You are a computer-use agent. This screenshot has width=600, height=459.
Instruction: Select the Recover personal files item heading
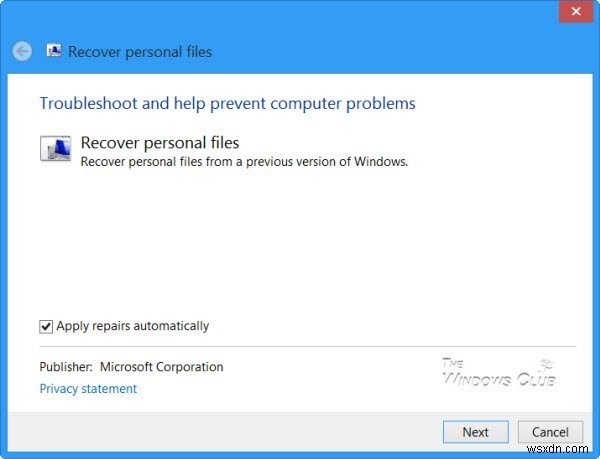160,143
